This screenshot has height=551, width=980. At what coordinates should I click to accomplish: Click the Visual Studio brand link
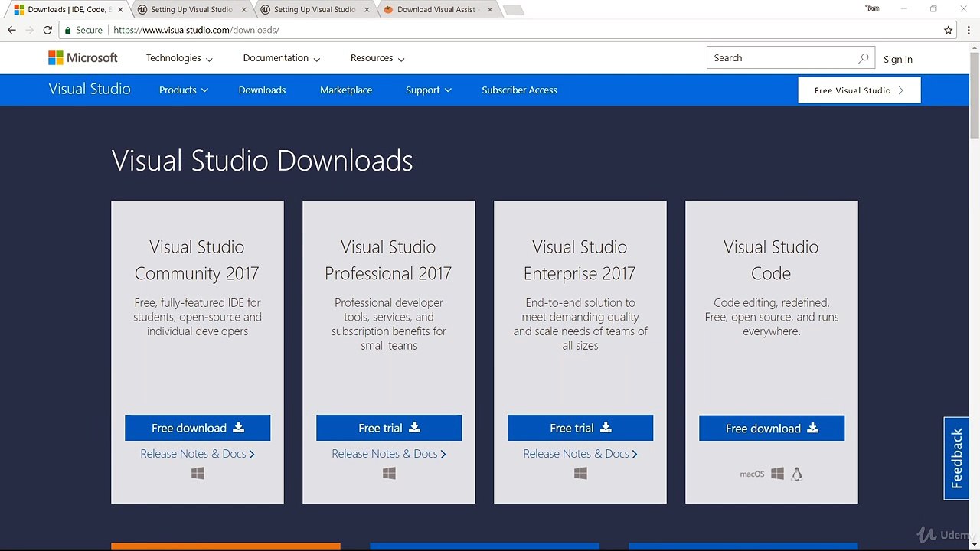pos(90,89)
